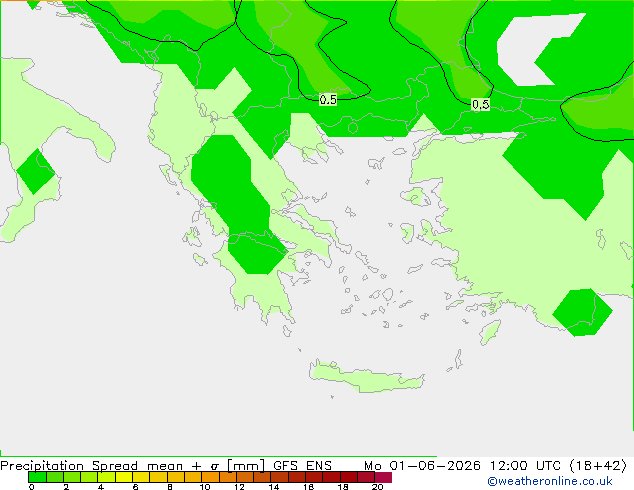Click the legend value '14'
The height and width of the screenshot is (490, 634).
[x=274, y=487]
